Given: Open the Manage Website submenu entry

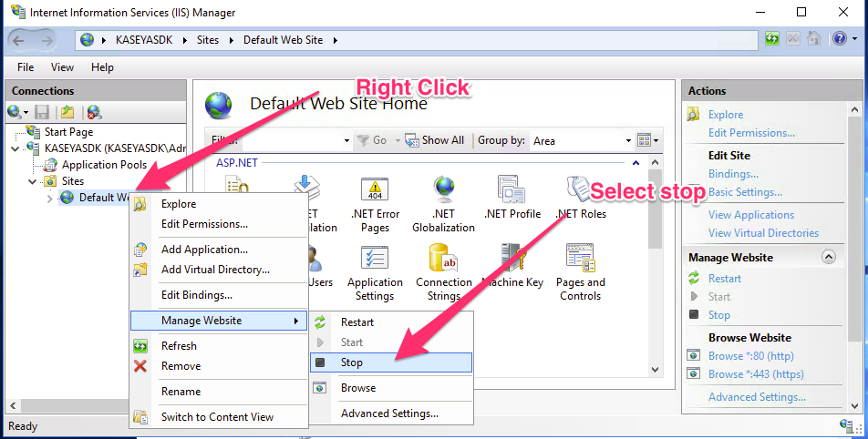Looking at the screenshot, I should pyautogui.click(x=219, y=320).
